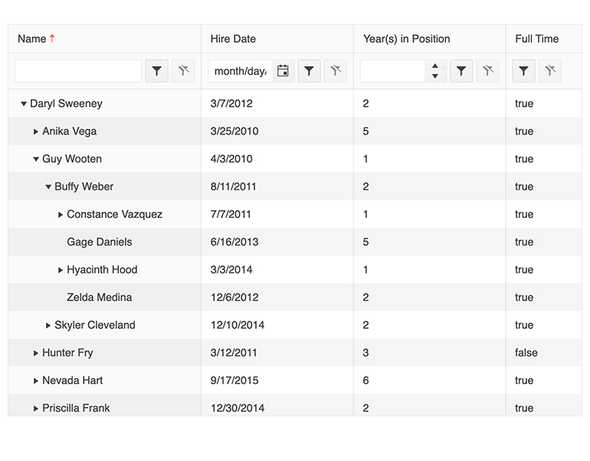Expand the Constance Vazquez row
590x461 pixels.
60,215
